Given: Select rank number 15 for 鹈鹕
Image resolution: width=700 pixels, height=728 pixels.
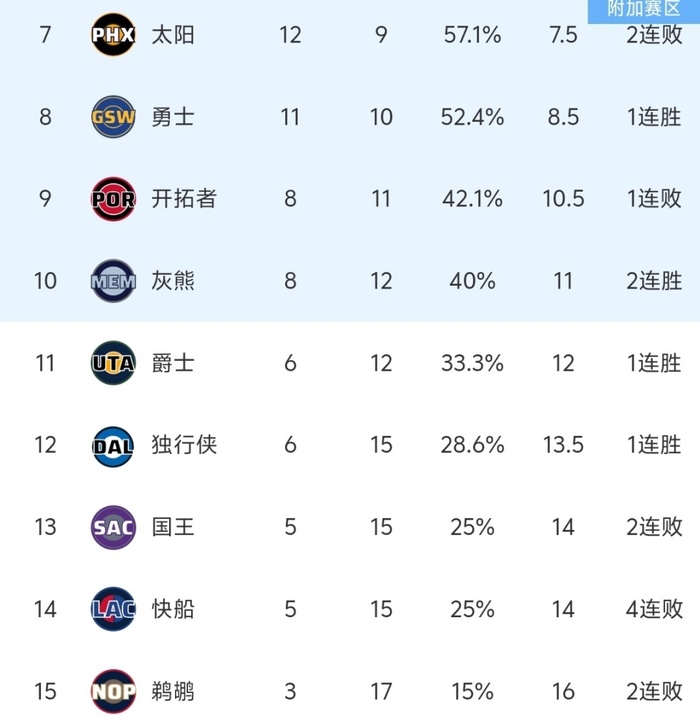Looking at the screenshot, I should tap(45, 691).
